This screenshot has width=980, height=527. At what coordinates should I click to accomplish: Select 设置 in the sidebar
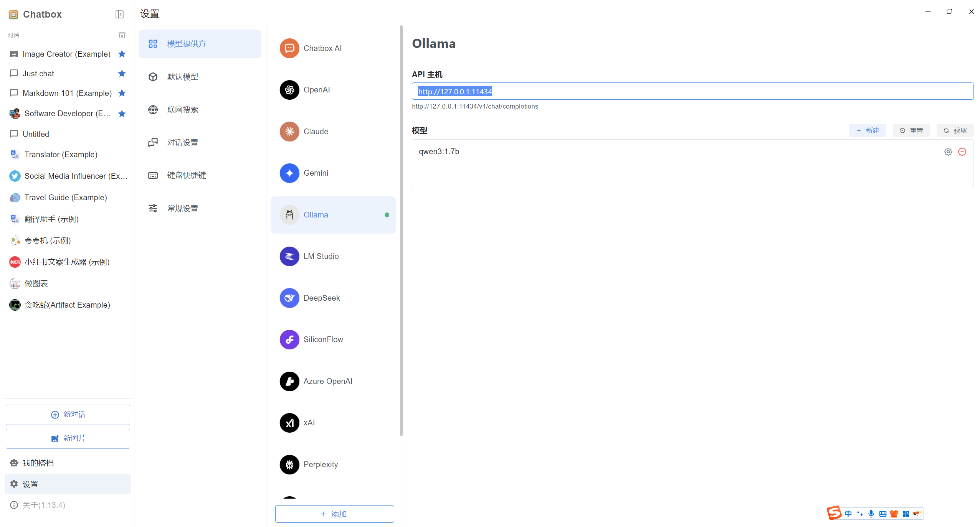68,484
